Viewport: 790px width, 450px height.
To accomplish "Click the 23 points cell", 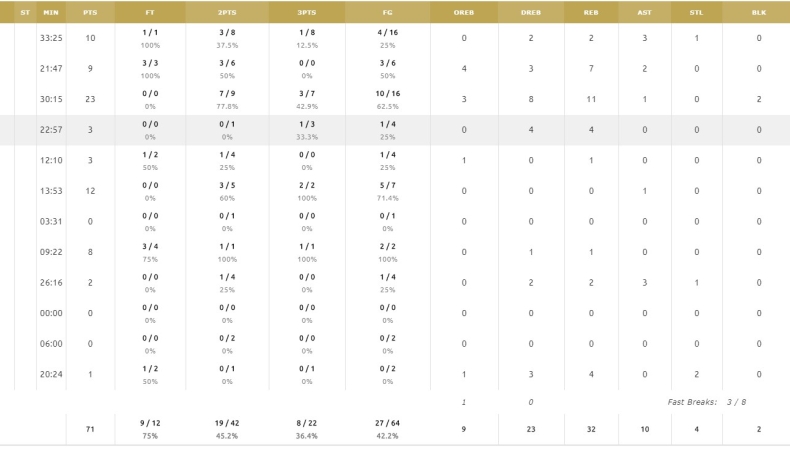I will point(90,99).
